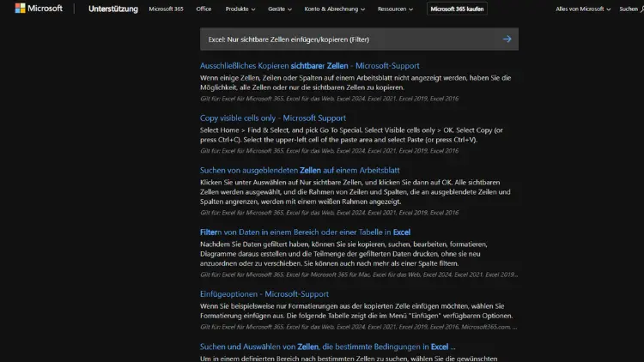Click 'Gilt für' line mentioning Microsoft 365 für Mac
The width and height of the screenshot is (644, 362).
(359, 275)
